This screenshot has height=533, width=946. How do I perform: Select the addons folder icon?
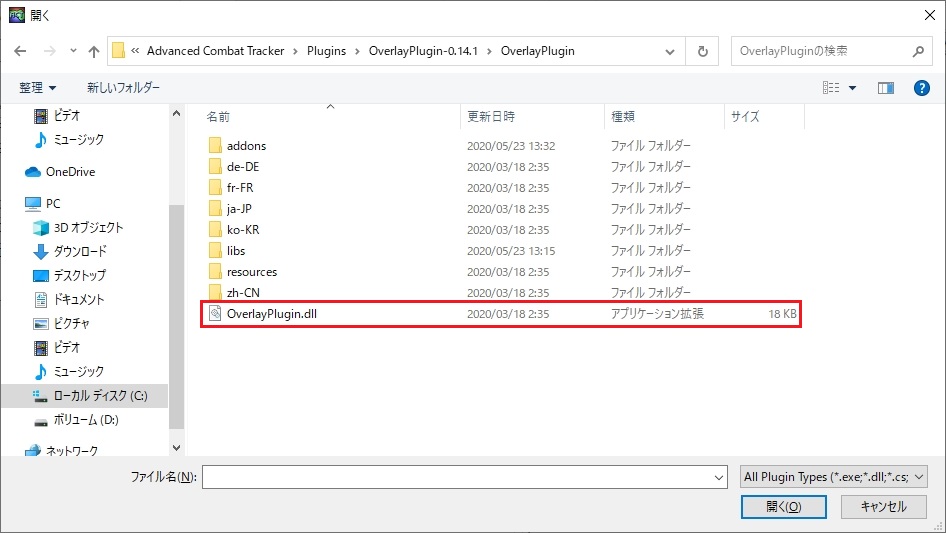(x=215, y=145)
